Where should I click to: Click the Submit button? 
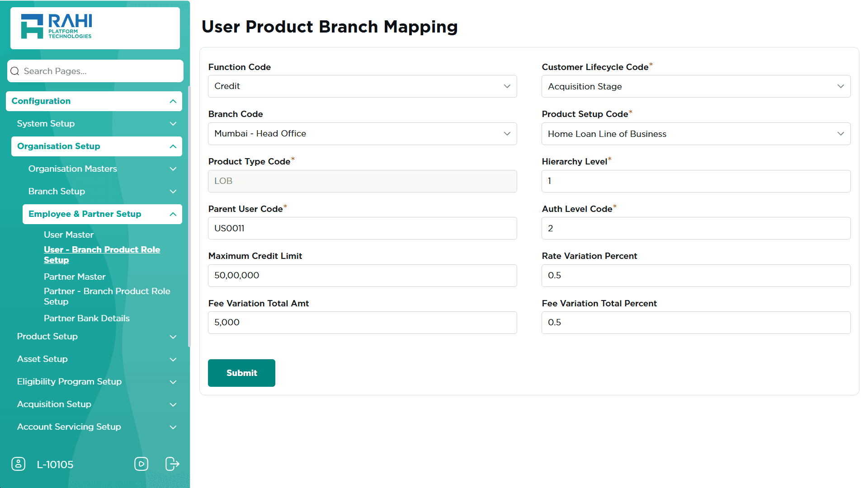tap(241, 373)
